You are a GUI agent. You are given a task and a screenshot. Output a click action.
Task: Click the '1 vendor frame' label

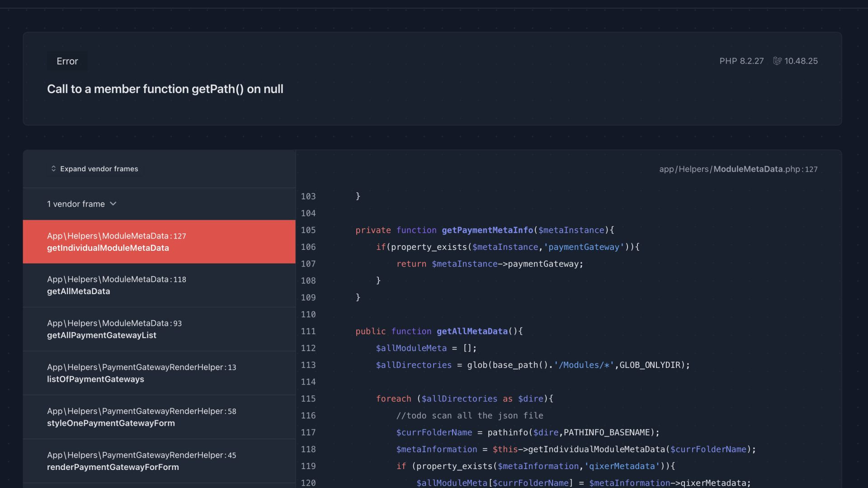76,204
